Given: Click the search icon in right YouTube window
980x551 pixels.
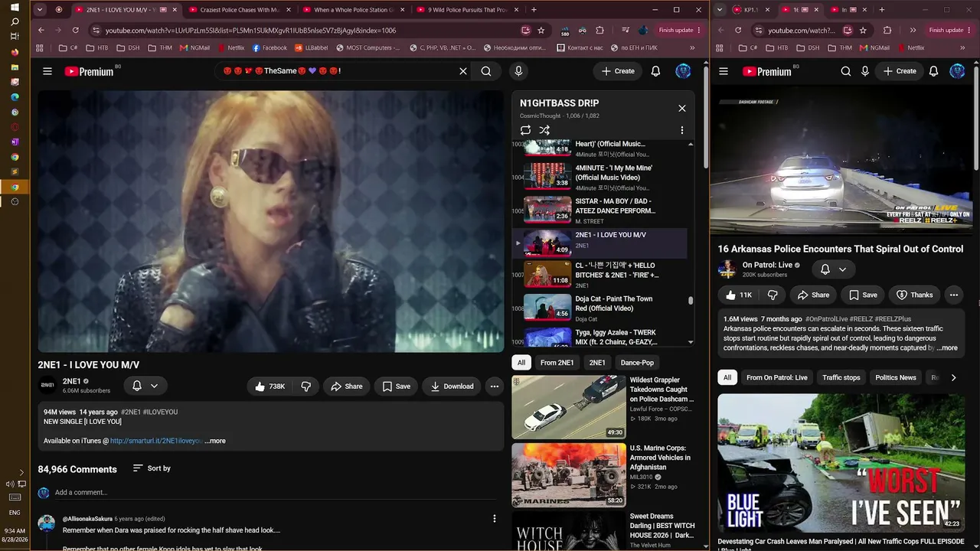Looking at the screenshot, I should (846, 71).
